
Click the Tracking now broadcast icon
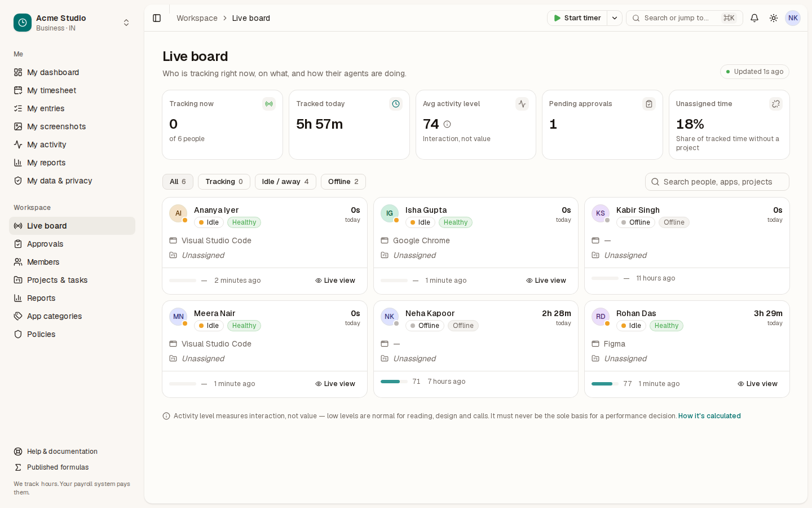269,104
